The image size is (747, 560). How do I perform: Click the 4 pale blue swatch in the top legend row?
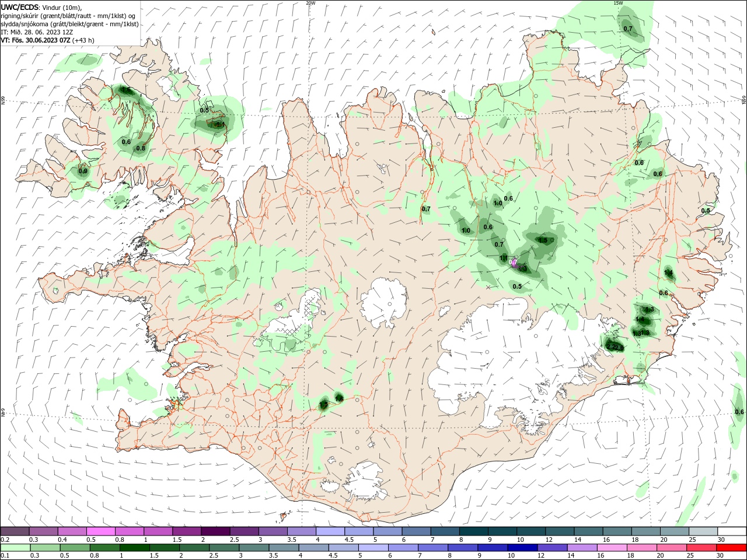(x=330, y=531)
